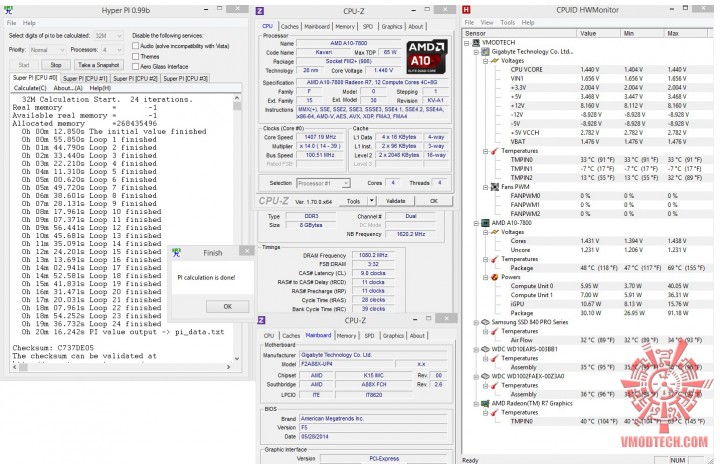The image size is (720, 464).
Task: Click the 'Checksum: C737DE05' line
Action: 53,348
